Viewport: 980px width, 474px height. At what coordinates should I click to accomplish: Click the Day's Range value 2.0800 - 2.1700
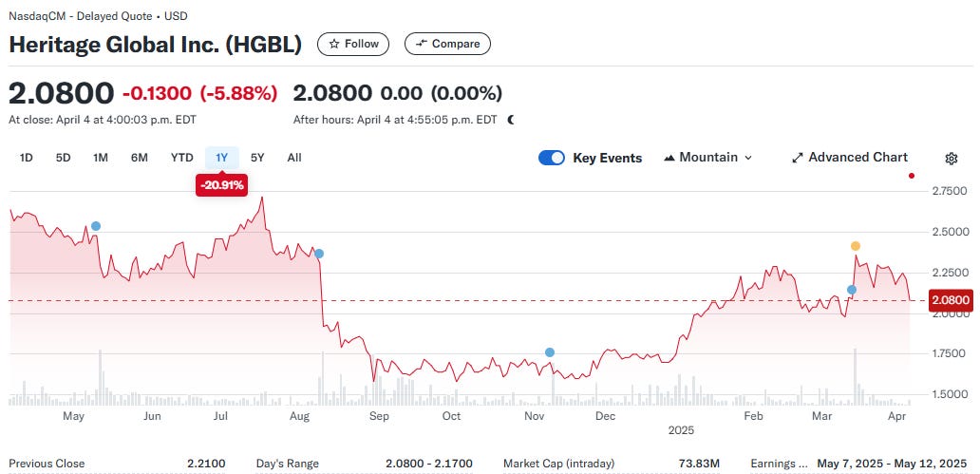click(x=429, y=464)
